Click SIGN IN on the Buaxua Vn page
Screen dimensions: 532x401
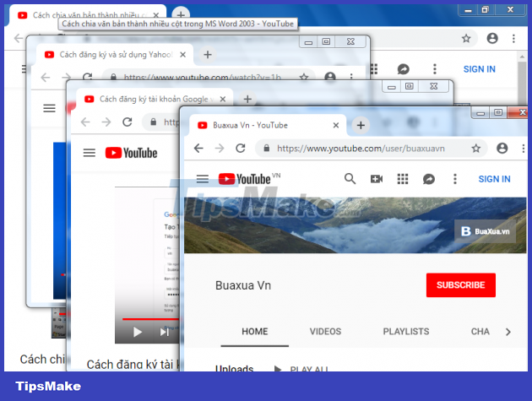[494, 179]
